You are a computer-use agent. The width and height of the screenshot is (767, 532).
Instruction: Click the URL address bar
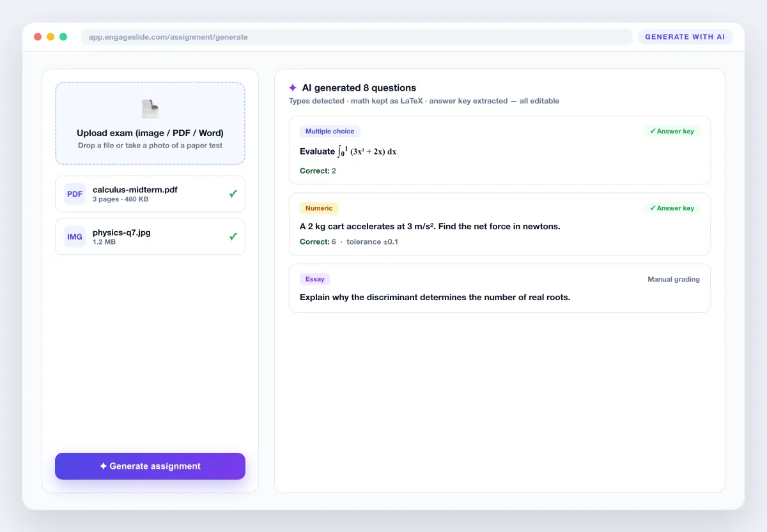point(357,37)
